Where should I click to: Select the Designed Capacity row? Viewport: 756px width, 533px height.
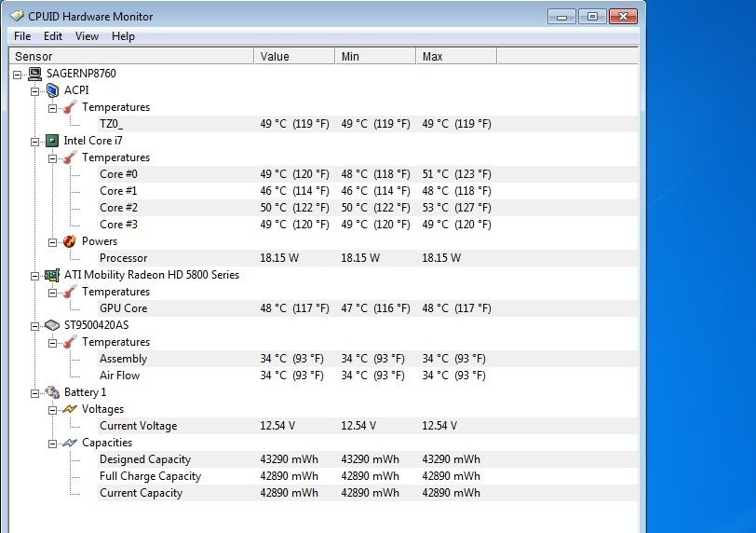click(368, 459)
